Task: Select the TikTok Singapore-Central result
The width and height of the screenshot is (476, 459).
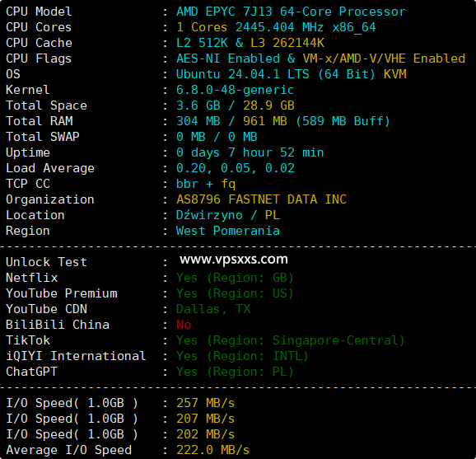Action: (x=290, y=340)
